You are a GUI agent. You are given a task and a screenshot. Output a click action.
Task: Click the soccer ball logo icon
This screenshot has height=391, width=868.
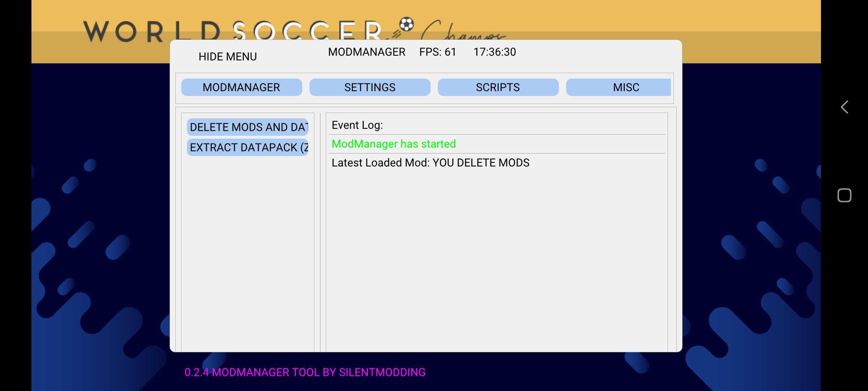(407, 25)
